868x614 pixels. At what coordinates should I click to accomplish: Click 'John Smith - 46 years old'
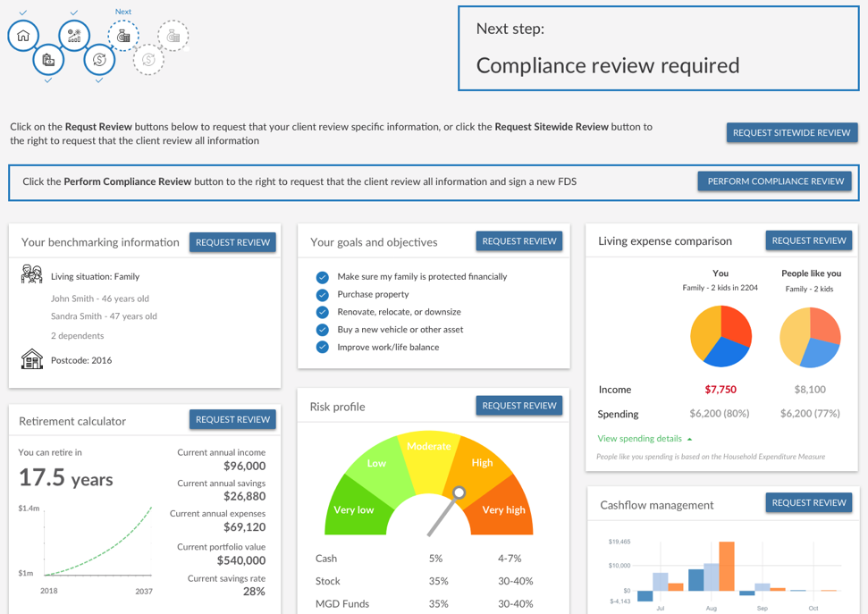click(99, 299)
